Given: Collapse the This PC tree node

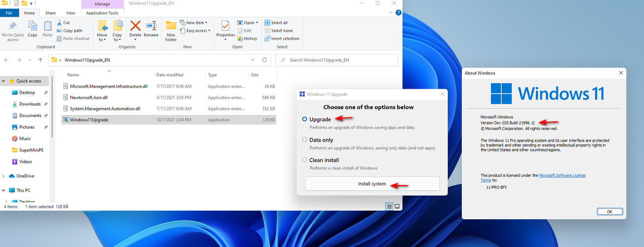Looking at the screenshot, I should pos(4,190).
